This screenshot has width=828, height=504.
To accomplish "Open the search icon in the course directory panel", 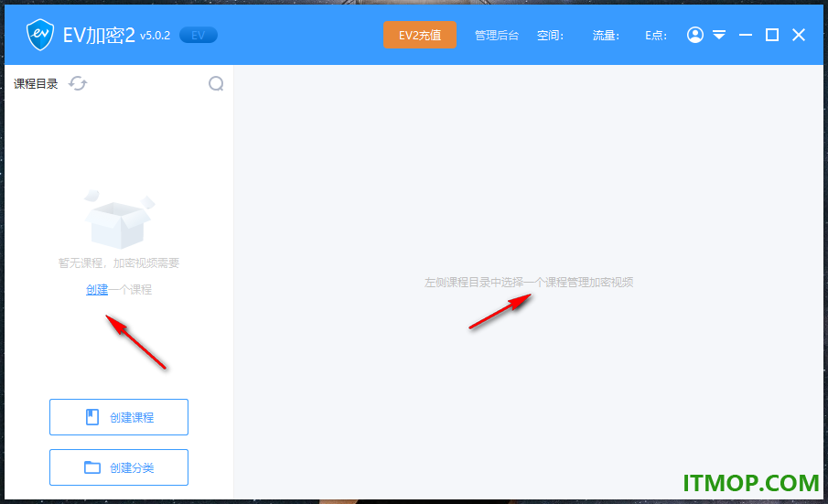I will pos(216,83).
